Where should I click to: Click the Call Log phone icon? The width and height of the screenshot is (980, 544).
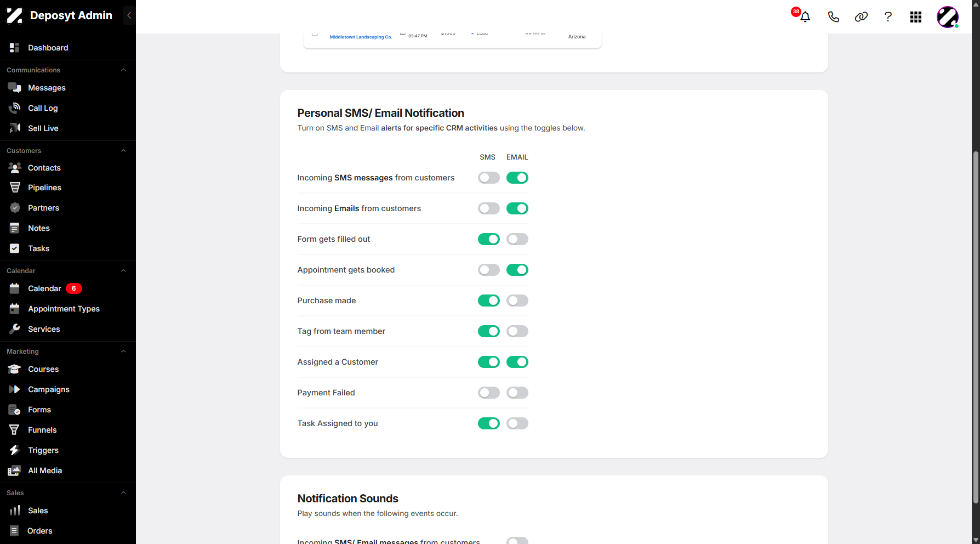(x=15, y=108)
